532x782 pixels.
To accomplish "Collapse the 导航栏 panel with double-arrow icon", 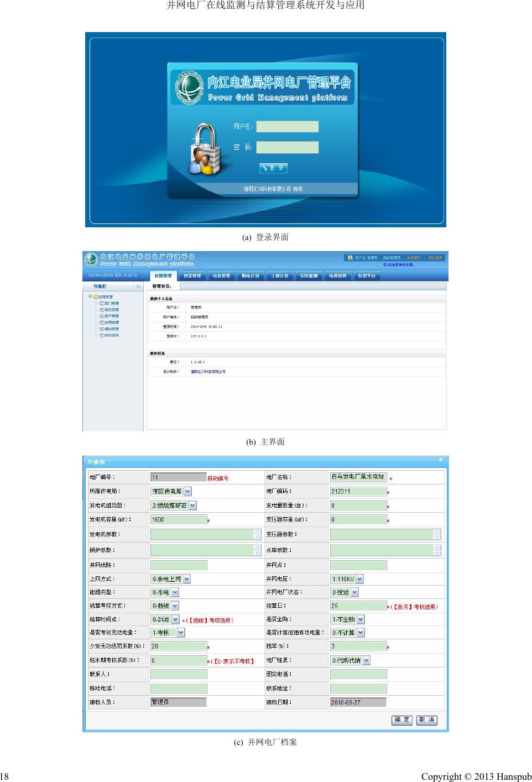I will point(138,286).
